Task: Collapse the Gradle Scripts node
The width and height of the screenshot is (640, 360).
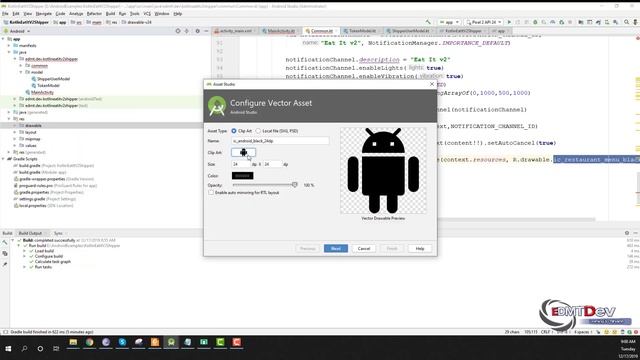Action: coord(3,159)
